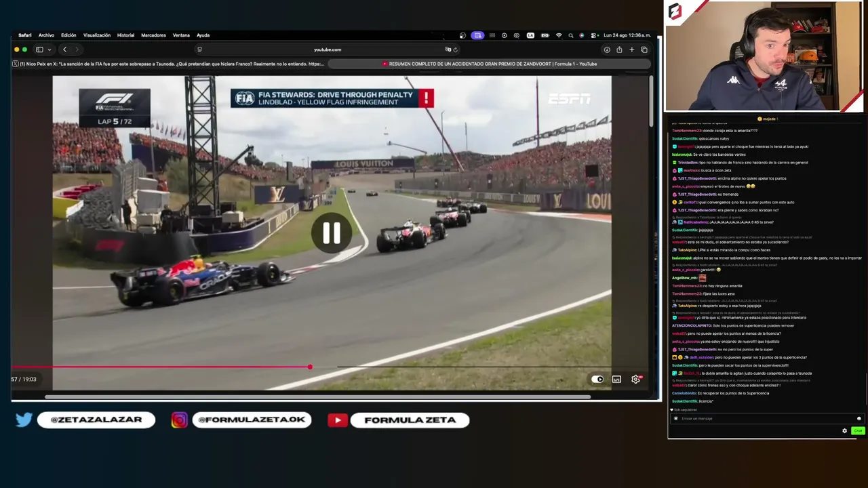This screenshot has width=868, height=488.
Task: Go forward in Safari with the forward arrow
Action: (x=77, y=49)
